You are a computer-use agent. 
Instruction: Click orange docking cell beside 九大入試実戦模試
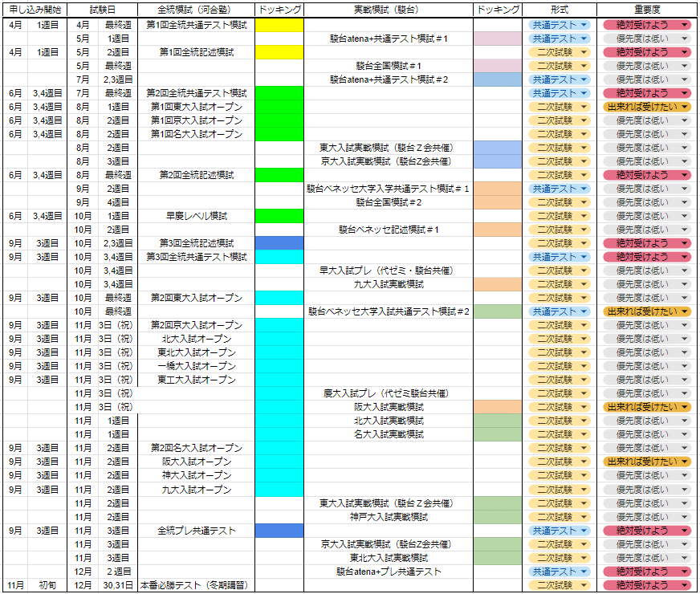pos(498,284)
